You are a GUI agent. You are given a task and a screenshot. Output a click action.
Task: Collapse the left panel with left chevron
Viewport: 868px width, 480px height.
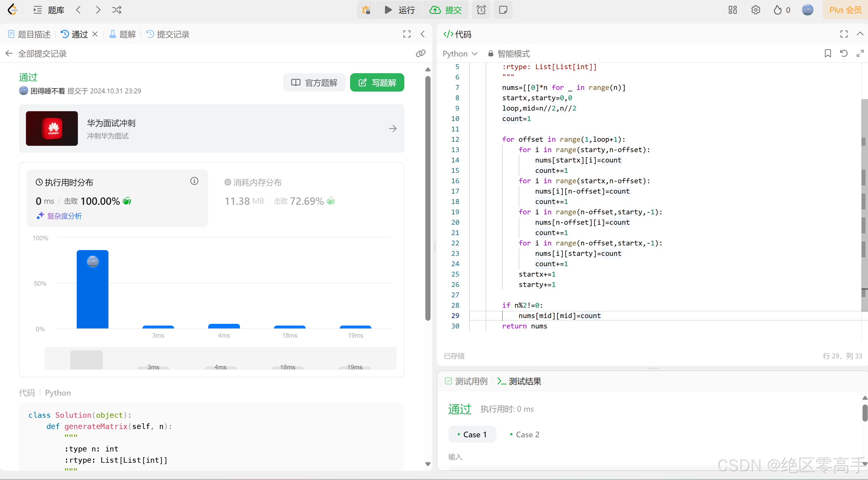coord(422,34)
